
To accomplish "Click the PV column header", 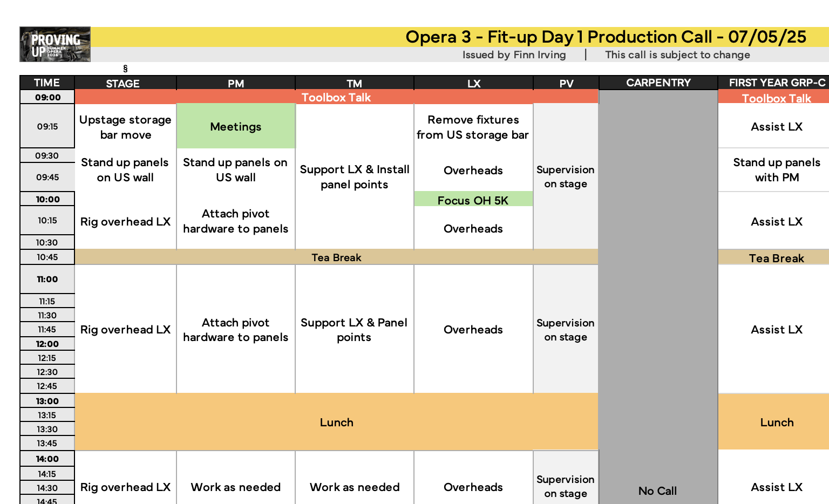I will (x=566, y=83).
